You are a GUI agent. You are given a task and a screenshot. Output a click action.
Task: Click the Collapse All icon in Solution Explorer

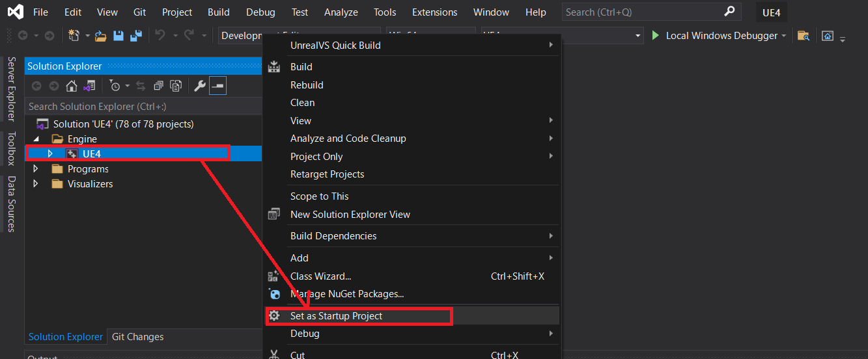tap(158, 86)
